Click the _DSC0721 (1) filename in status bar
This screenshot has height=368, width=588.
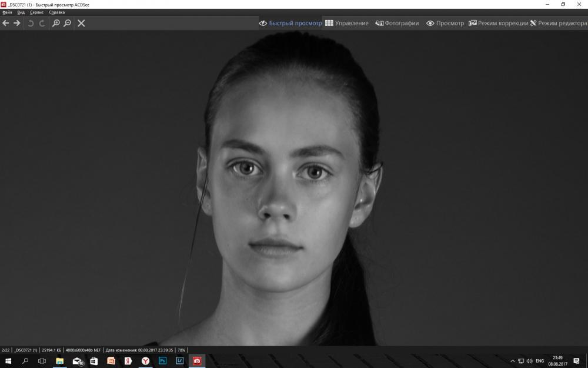(26, 350)
